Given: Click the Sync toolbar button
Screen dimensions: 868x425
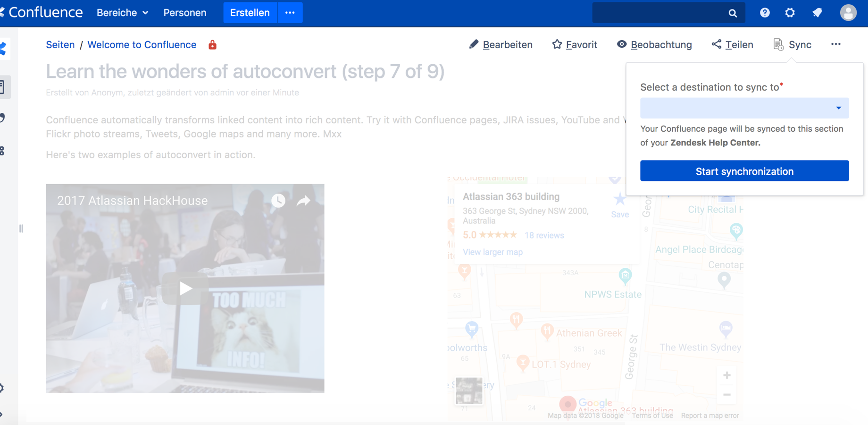Looking at the screenshot, I should pos(793,44).
